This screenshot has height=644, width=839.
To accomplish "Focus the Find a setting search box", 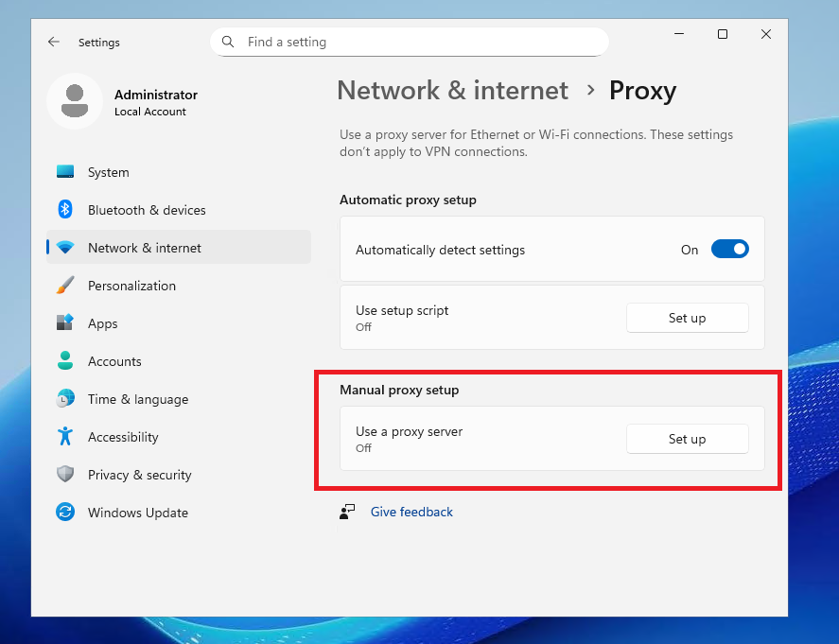I will click(x=410, y=42).
